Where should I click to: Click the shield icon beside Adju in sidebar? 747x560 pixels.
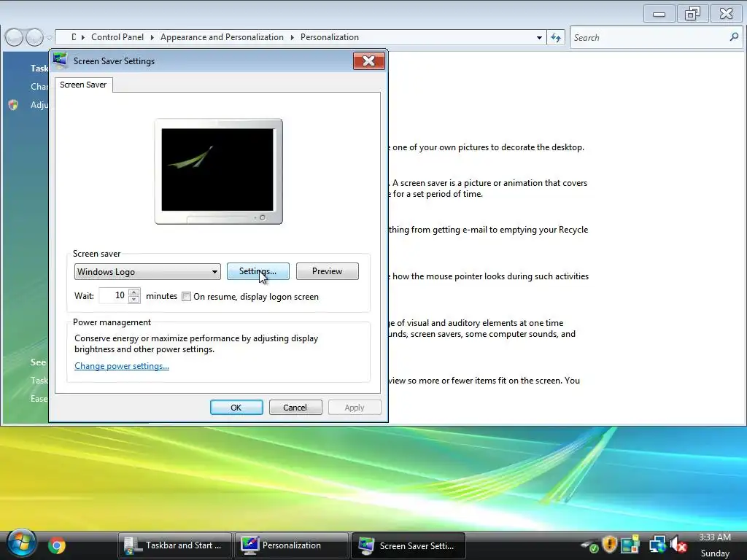point(13,105)
